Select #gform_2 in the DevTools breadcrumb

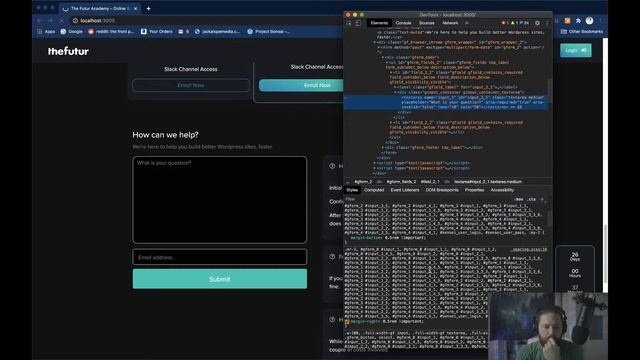tap(363, 182)
